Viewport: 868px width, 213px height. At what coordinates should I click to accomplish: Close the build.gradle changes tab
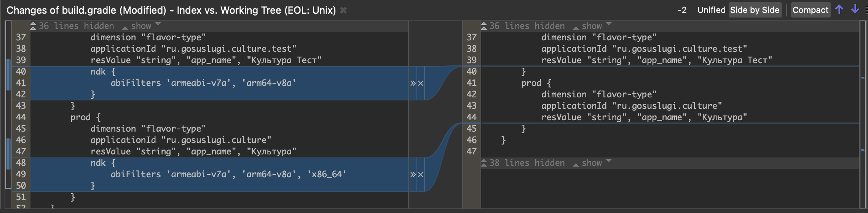tap(343, 10)
